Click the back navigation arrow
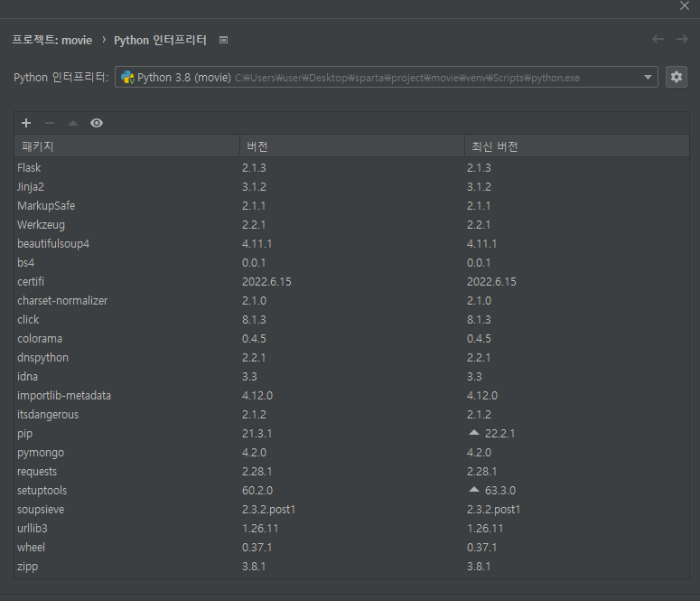700x601 pixels. (x=658, y=40)
